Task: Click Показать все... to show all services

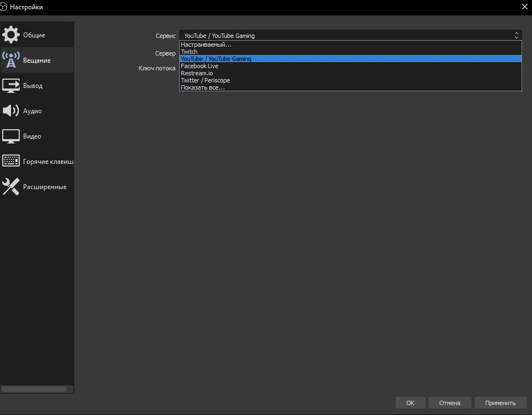Action: [203, 87]
